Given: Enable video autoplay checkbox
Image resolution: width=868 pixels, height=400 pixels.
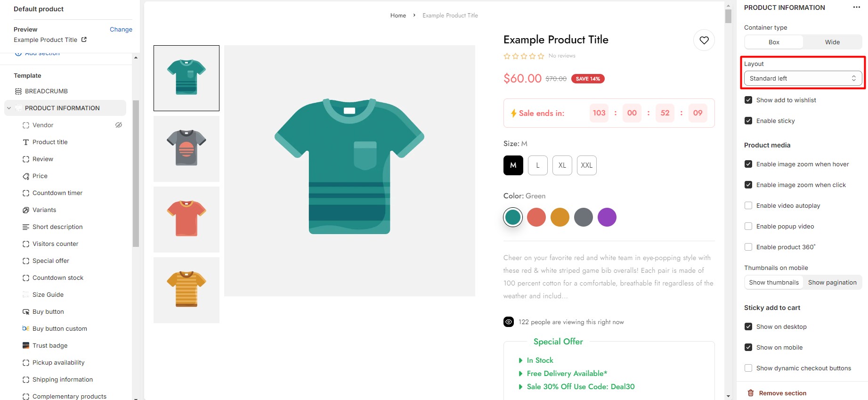Looking at the screenshot, I should pyautogui.click(x=748, y=205).
